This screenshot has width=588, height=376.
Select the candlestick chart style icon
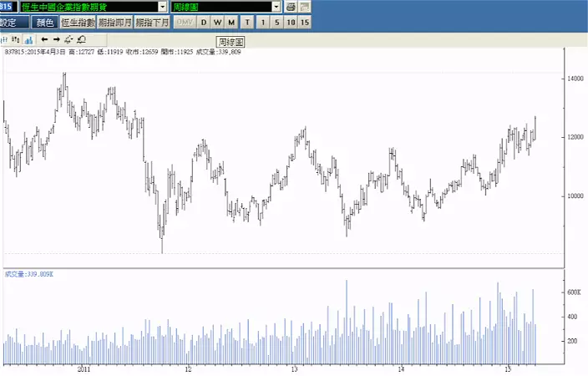pos(5,38)
